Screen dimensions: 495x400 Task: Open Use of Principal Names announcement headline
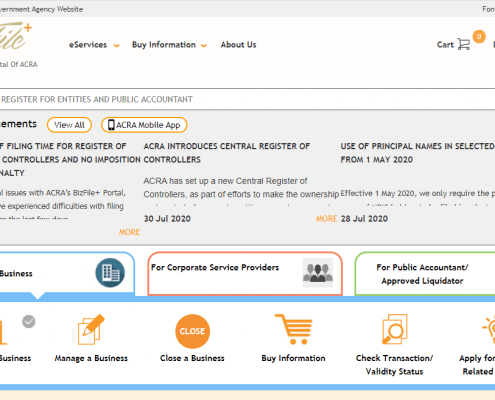pyautogui.click(x=418, y=153)
